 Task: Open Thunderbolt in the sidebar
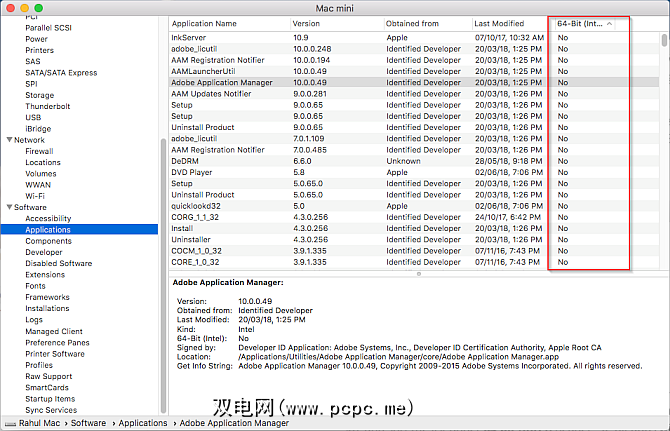click(47, 106)
